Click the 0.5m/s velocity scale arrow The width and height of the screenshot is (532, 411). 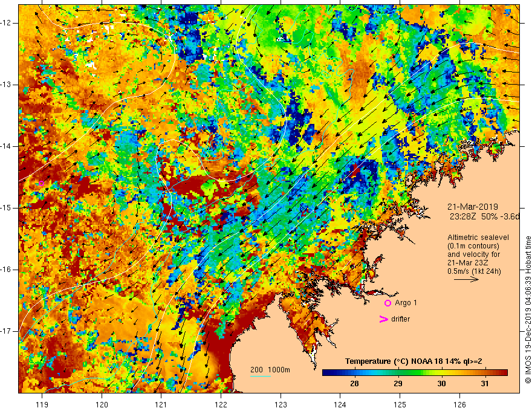(467, 279)
